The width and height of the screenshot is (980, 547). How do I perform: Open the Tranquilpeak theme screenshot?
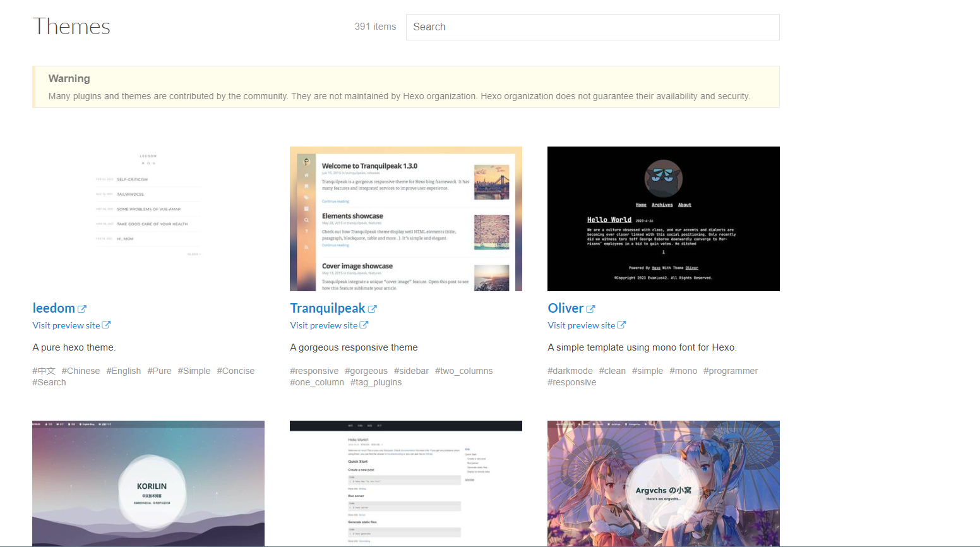click(406, 219)
